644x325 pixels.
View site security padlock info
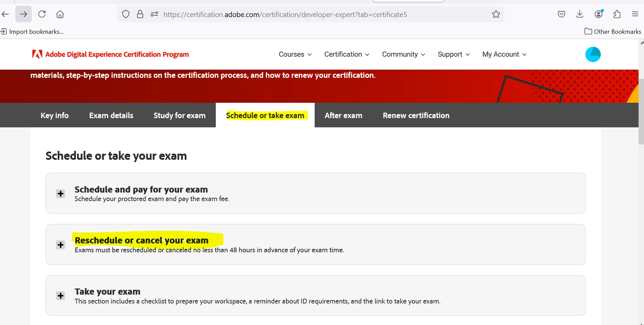(140, 14)
